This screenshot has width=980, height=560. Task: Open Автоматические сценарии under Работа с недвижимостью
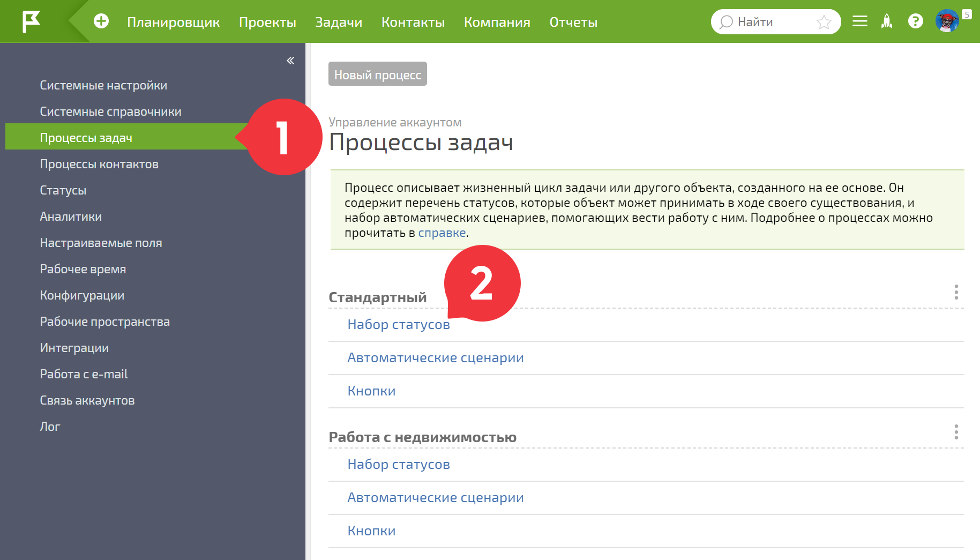pyautogui.click(x=436, y=498)
